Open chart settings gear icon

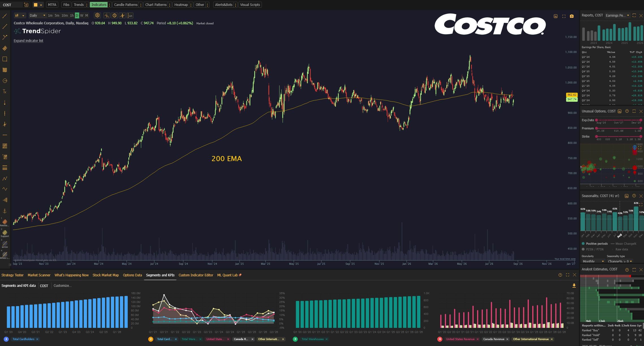click(x=97, y=16)
